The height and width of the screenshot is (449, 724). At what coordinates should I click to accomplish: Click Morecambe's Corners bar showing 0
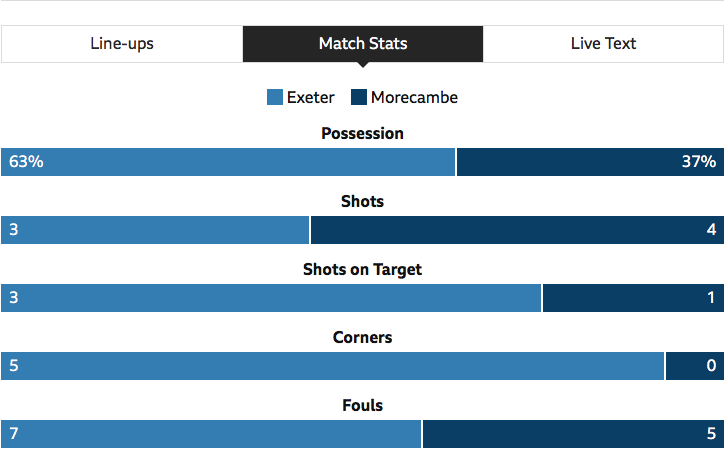point(695,366)
